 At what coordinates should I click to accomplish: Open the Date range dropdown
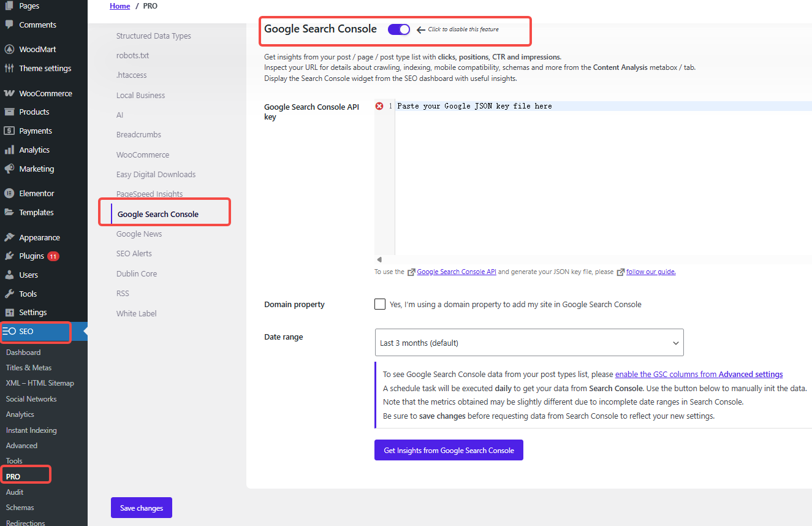[529, 343]
